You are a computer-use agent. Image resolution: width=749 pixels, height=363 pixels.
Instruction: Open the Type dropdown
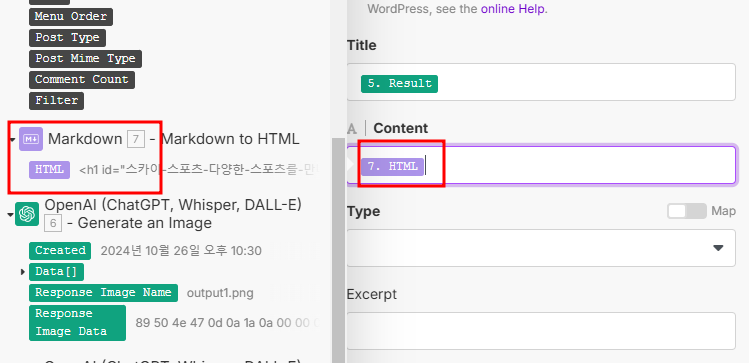click(x=541, y=248)
